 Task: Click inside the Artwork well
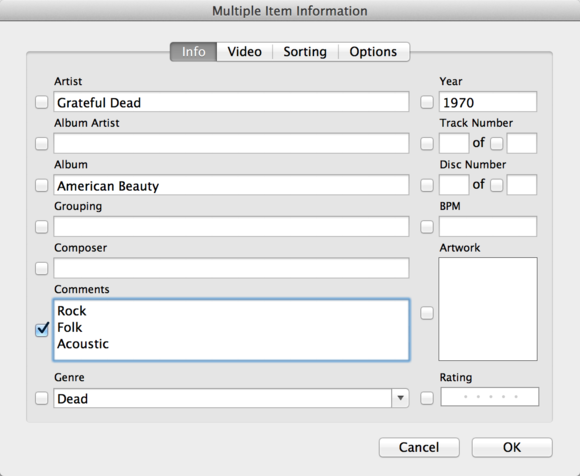(488, 309)
